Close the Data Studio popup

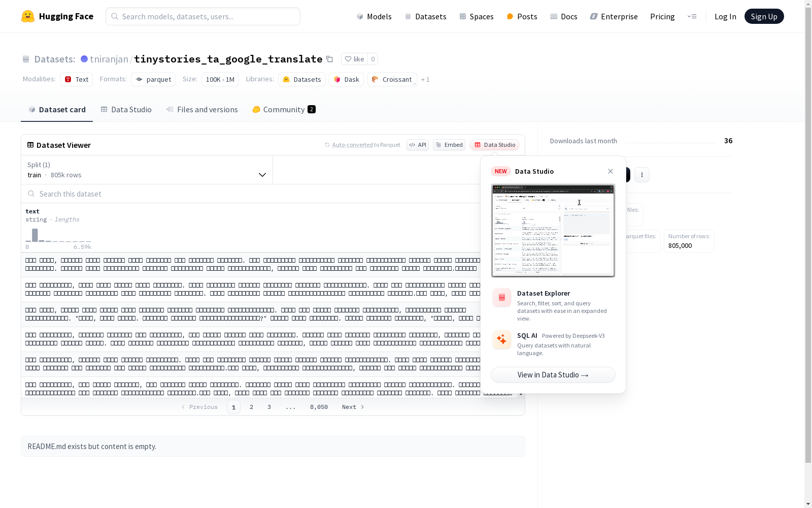click(611, 171)
